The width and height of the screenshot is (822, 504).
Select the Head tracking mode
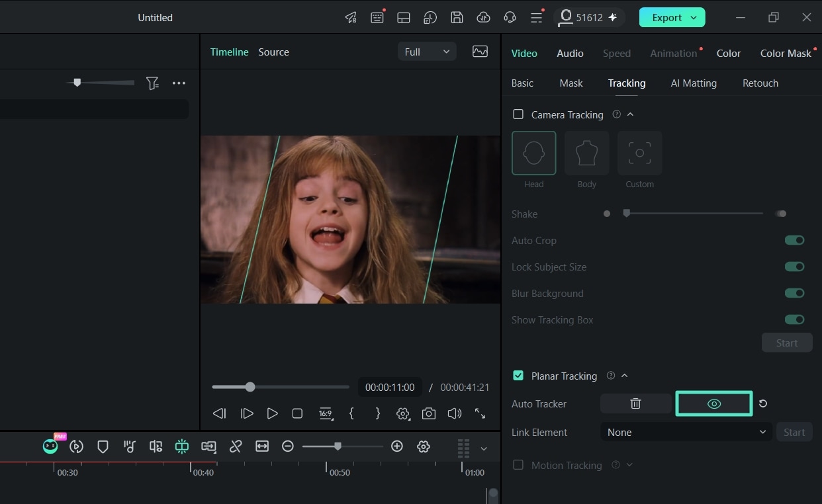pos(534,153)
